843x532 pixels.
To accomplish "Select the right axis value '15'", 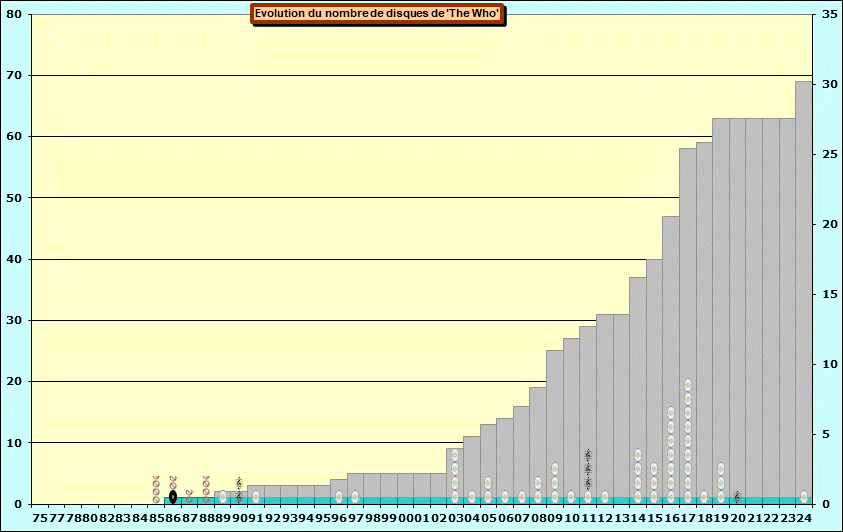I will (830, 294).
